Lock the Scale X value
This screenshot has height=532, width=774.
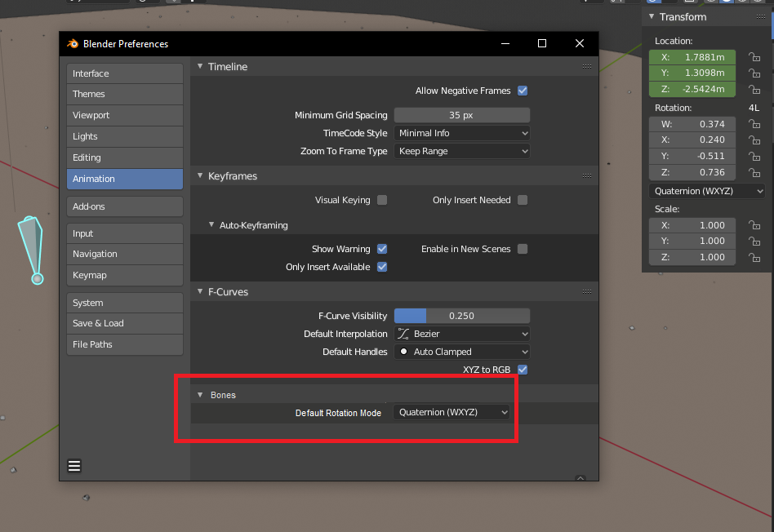coord(754,225)
